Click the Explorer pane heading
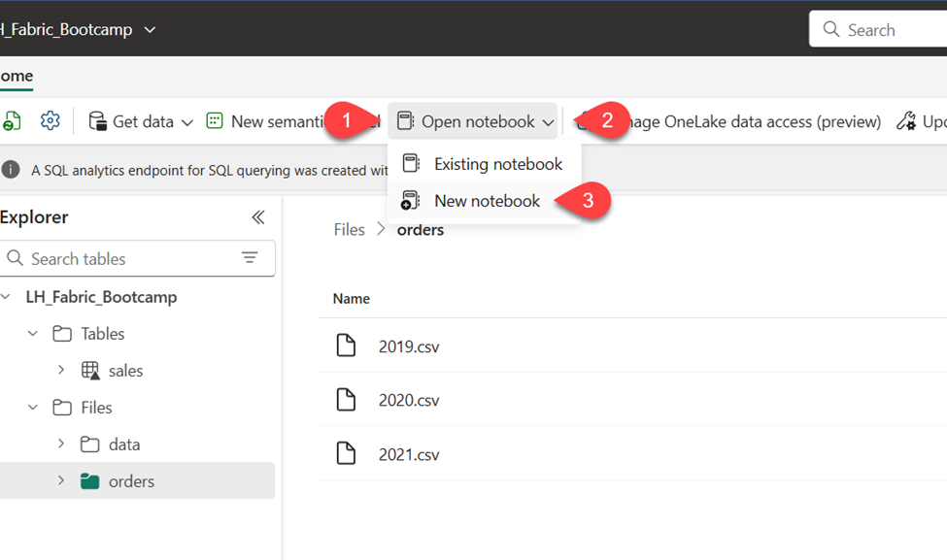Viewport: 947px width, 560px height. coord(34,216)
